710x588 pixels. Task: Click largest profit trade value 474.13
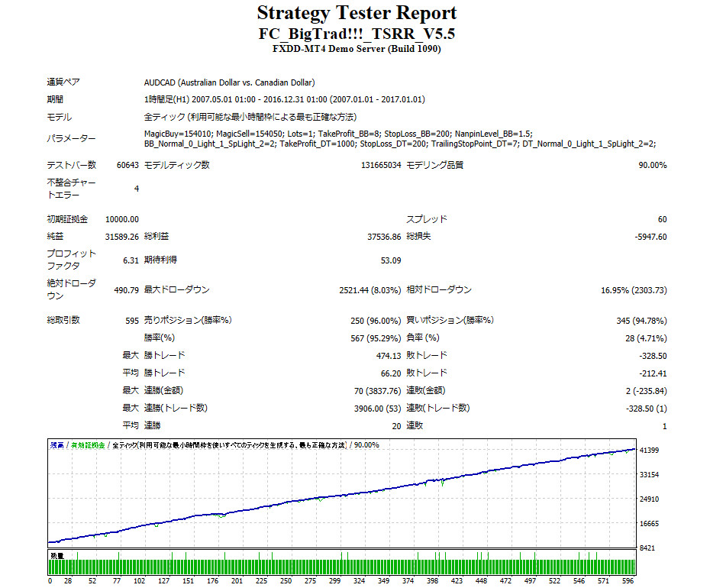tap(389, 356)
